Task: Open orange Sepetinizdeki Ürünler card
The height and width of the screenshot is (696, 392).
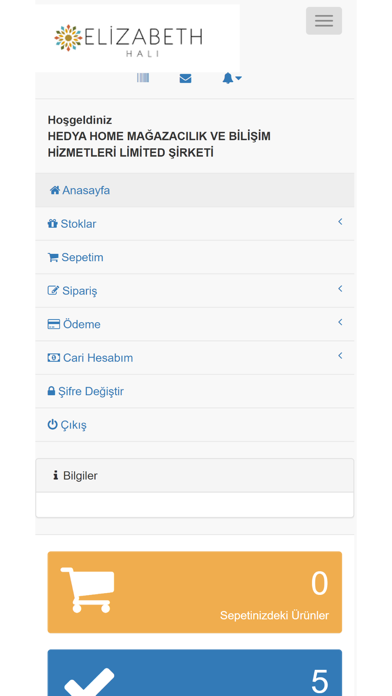Action: pyautogui.click(x=194, y=592)
